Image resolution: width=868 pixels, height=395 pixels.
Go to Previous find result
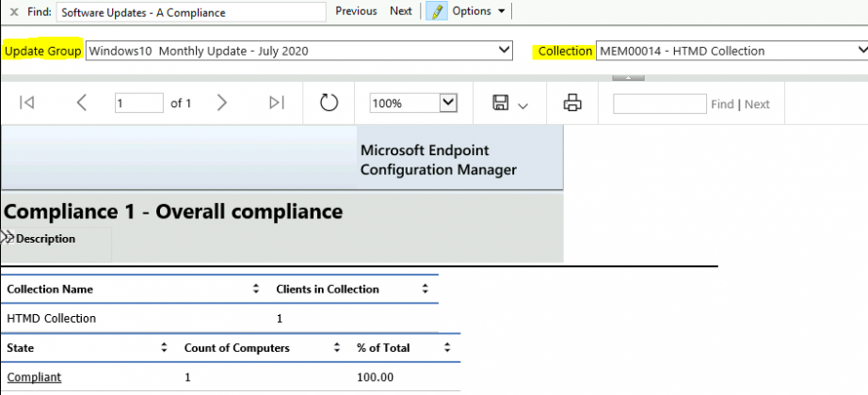[x=356, y=11]
